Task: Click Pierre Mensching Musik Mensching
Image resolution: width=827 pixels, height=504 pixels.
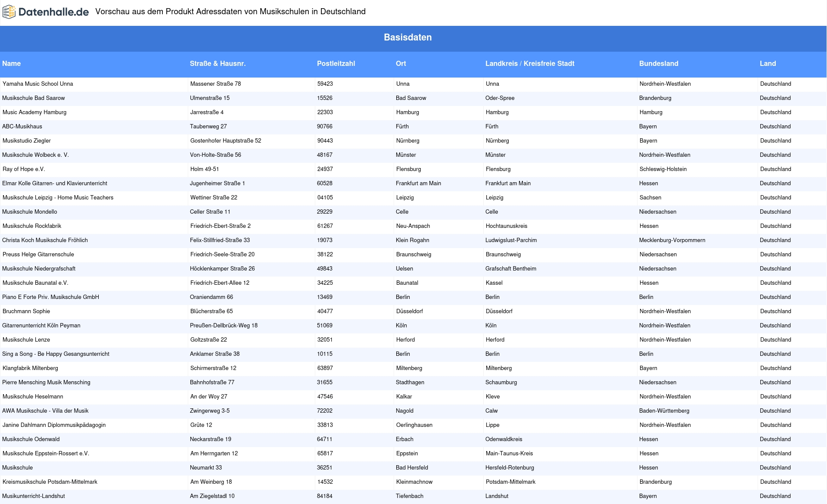Action: pyautogui.click(x=46, y=383)
